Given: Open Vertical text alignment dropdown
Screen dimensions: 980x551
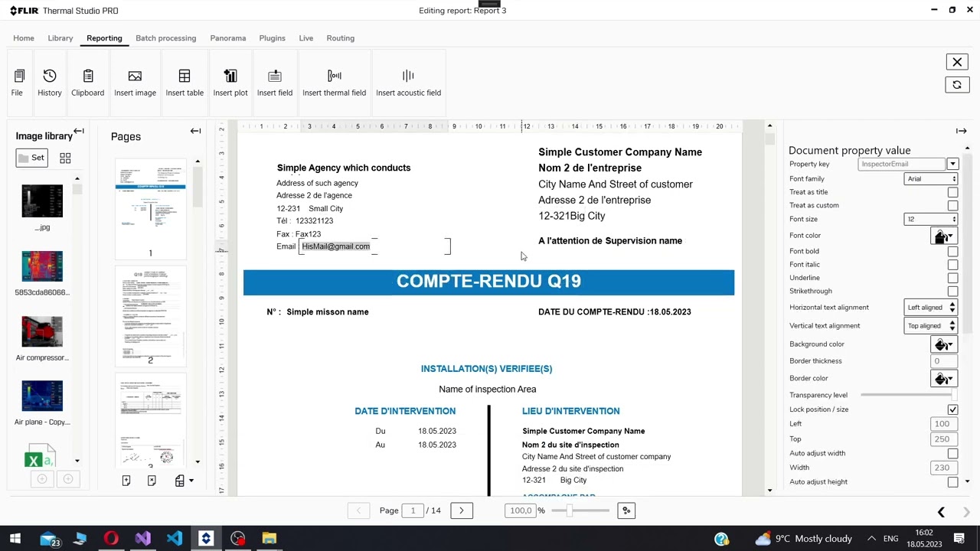Looking at the screenshot, I should [x=931, y=326].
